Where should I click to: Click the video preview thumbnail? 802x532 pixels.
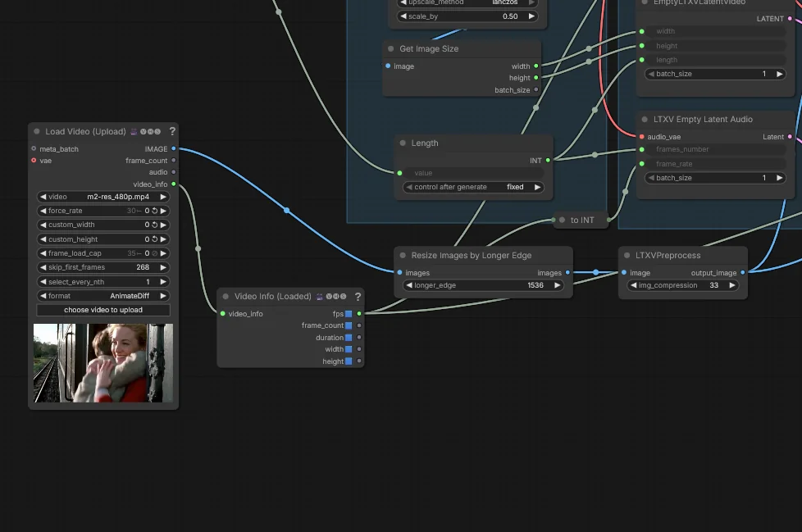103,362
